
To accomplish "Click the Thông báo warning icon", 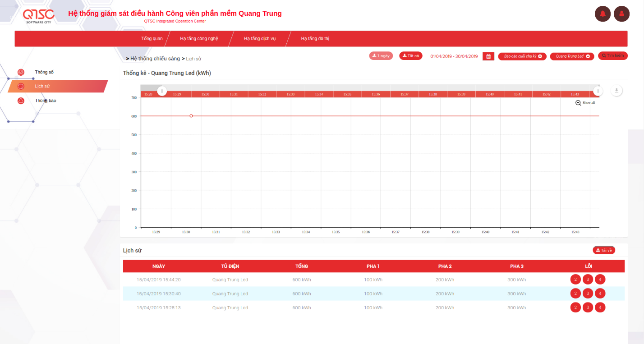I will 21,101.
